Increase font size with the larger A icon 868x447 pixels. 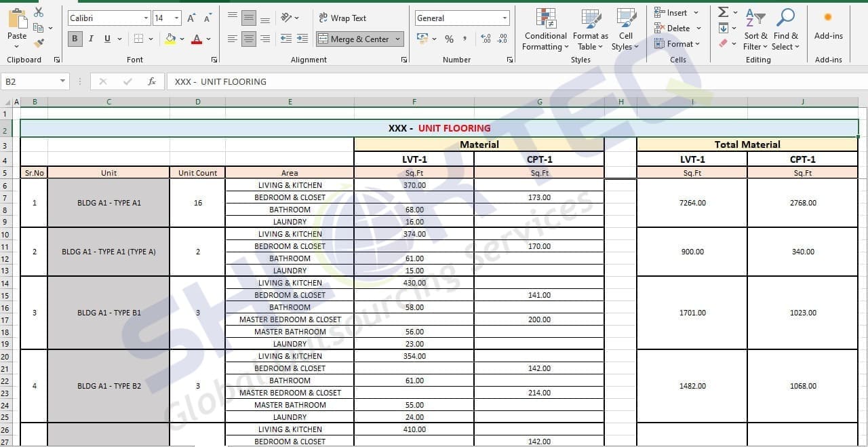click(x=191, y=18)
